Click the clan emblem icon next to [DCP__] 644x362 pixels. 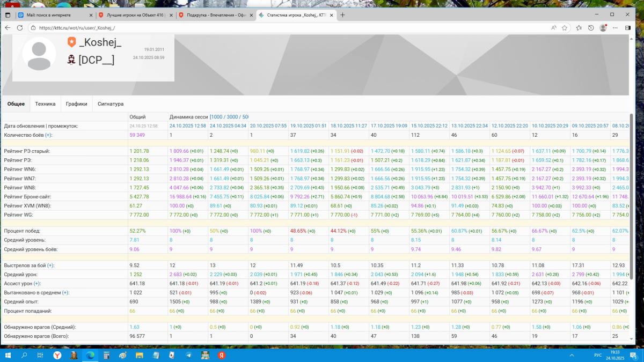click(71, 60)
